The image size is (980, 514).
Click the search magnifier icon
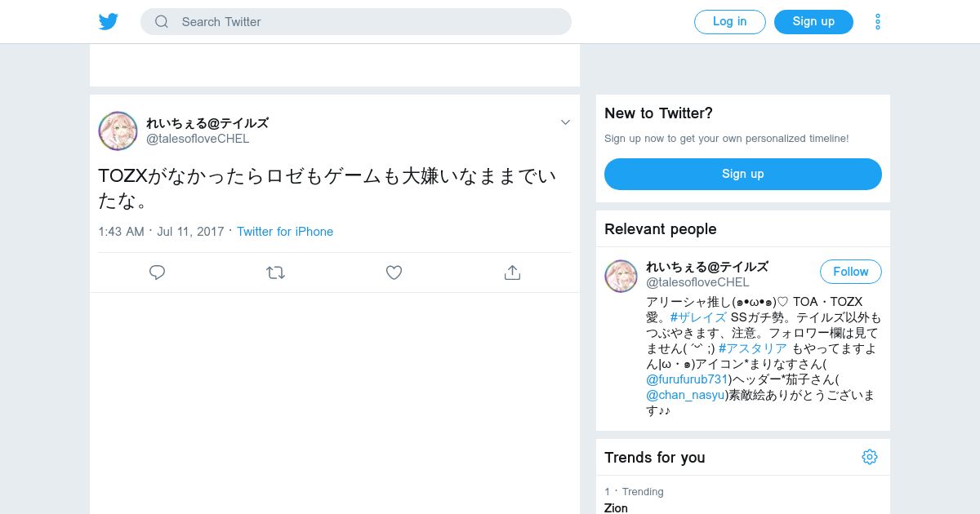coord(162,22)
